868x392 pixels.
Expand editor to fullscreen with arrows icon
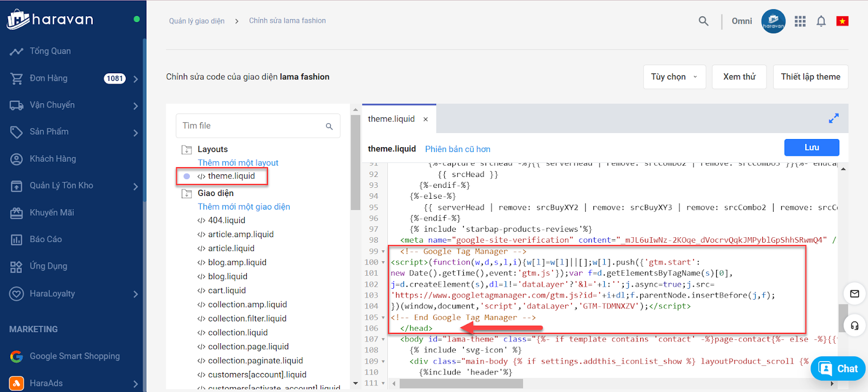click(x=834, y=118)
